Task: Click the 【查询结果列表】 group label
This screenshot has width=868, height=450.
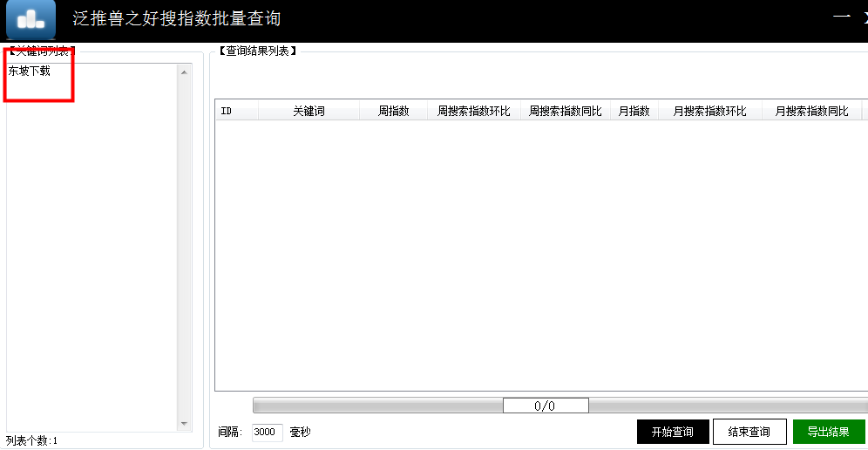Action: (x=257, y=51)
